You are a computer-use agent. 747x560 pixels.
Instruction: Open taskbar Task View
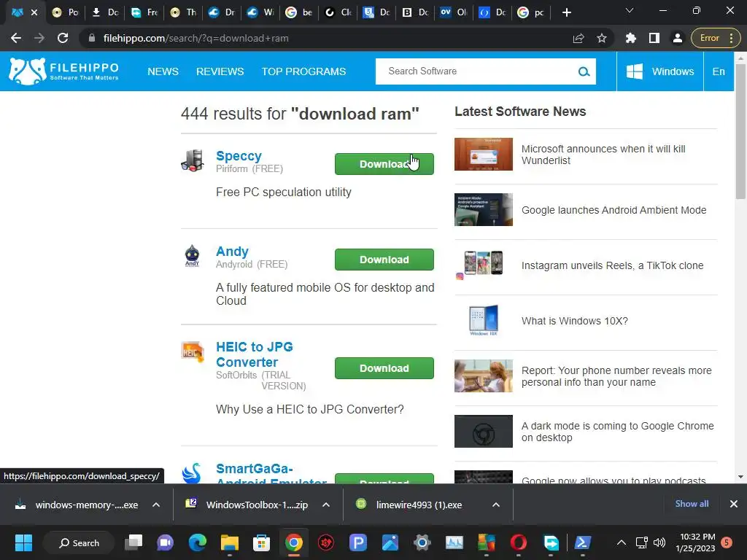133,542
